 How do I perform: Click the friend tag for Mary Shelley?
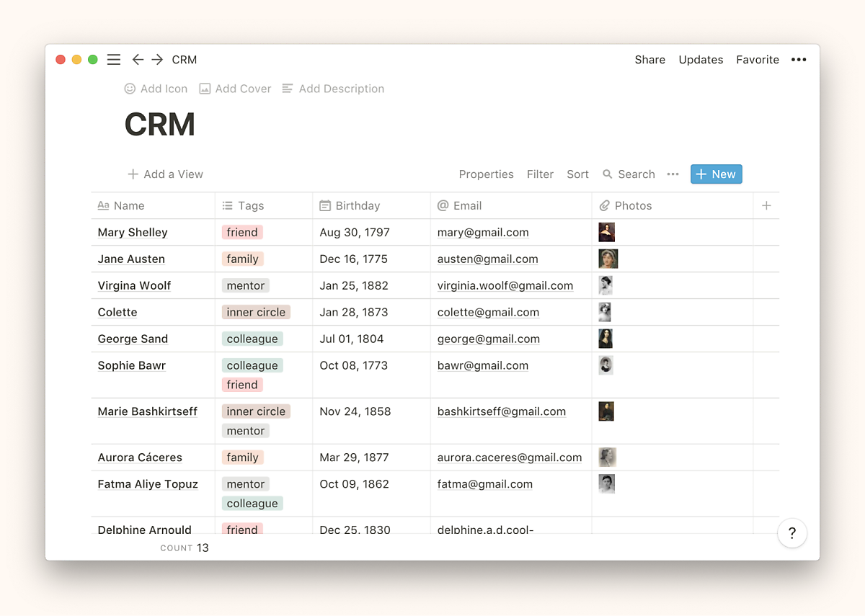(x=242, y=232)
